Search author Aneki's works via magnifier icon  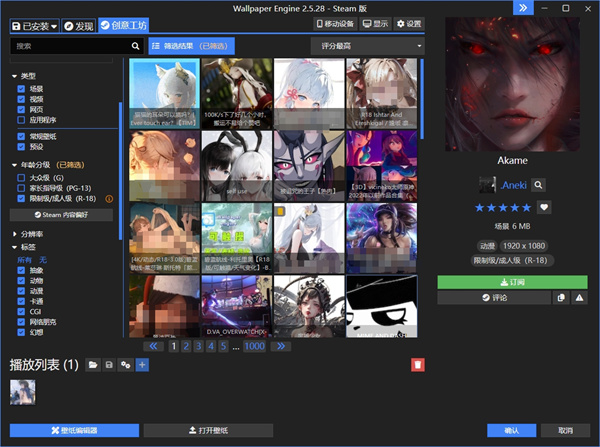pos(538,185)
